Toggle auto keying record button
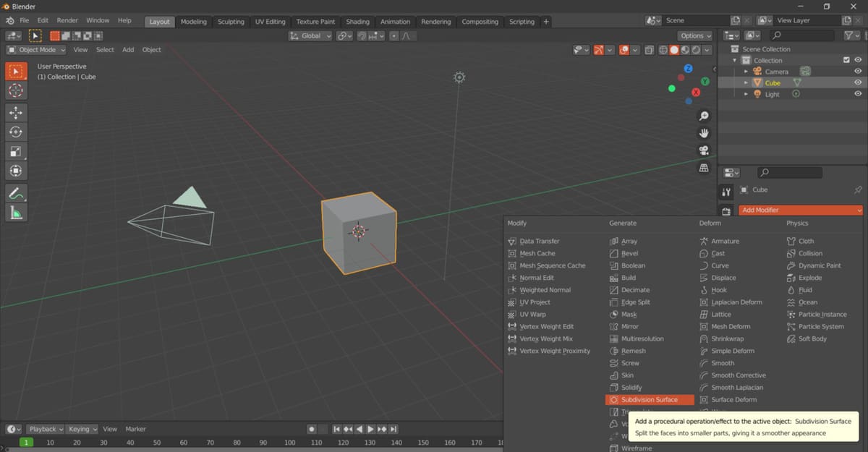This screenshot has width=868, height=452. point(312,429)
